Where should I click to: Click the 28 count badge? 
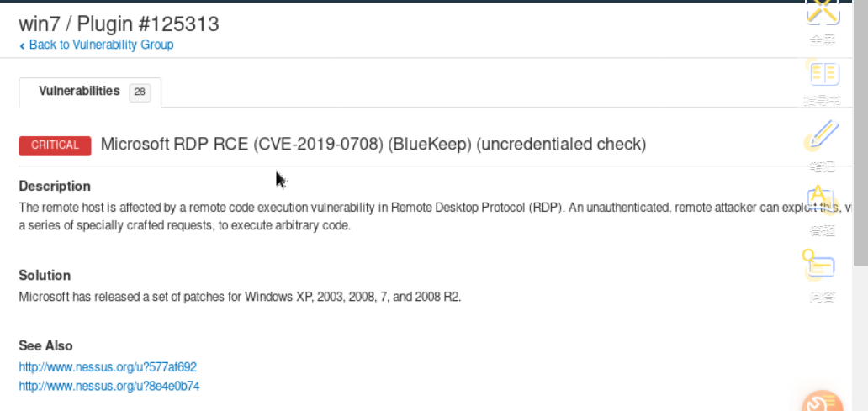click(140, 92)
